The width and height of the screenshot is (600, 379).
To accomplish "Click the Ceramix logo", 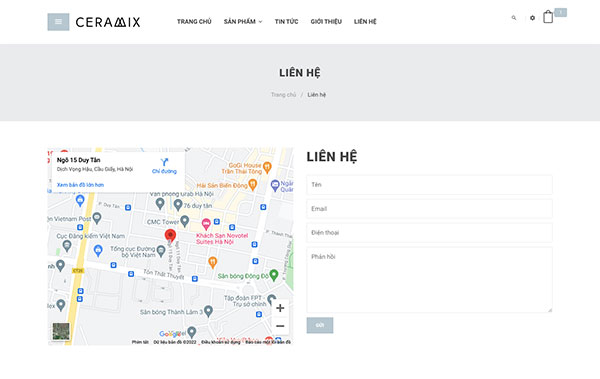I will (108, 22).
